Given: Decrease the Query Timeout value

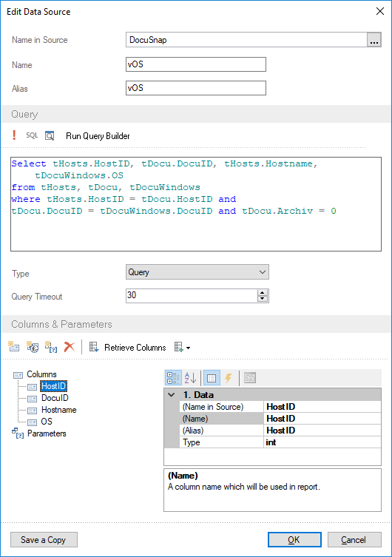Looking at the screenshot, I should pos(263,299).
